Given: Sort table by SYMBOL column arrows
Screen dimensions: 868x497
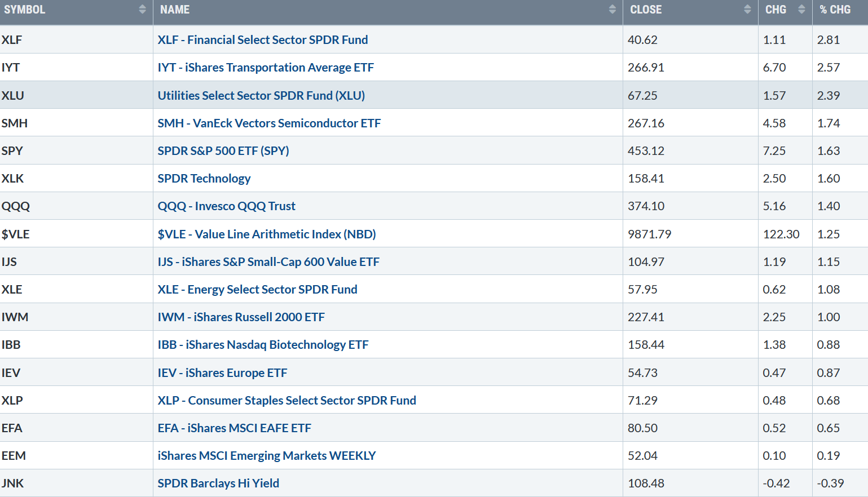Looking at the screenshot, I should click(142, 10).
